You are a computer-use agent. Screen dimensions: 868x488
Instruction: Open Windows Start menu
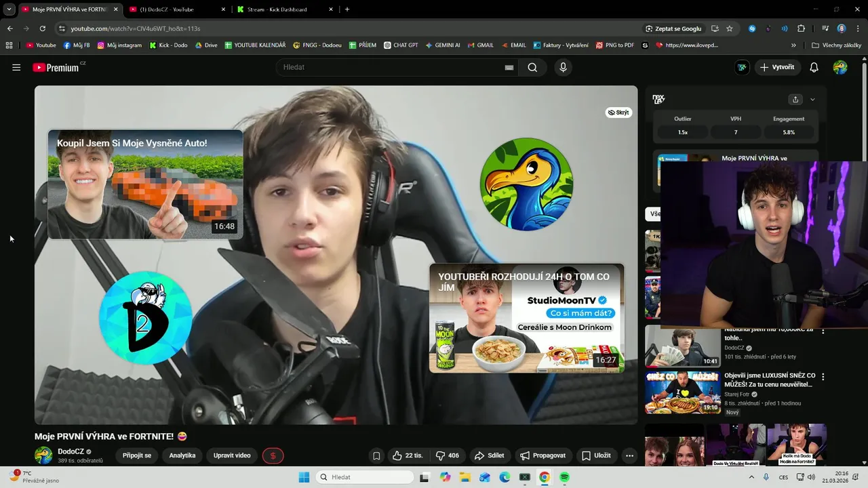coord(304,477)
